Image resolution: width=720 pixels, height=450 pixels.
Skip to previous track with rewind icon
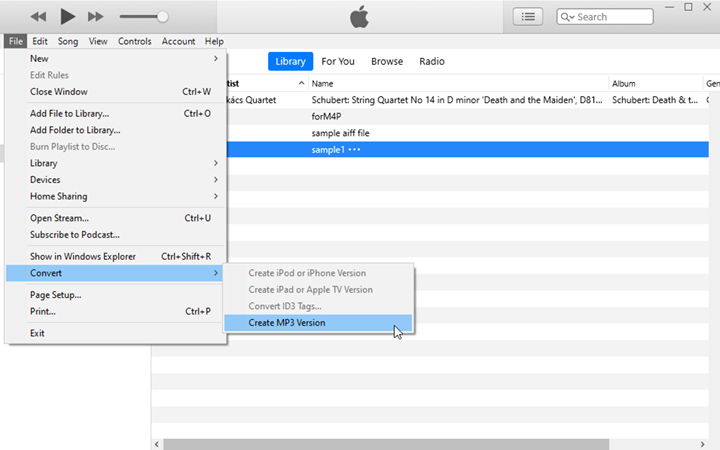click(x=38, y=16)
